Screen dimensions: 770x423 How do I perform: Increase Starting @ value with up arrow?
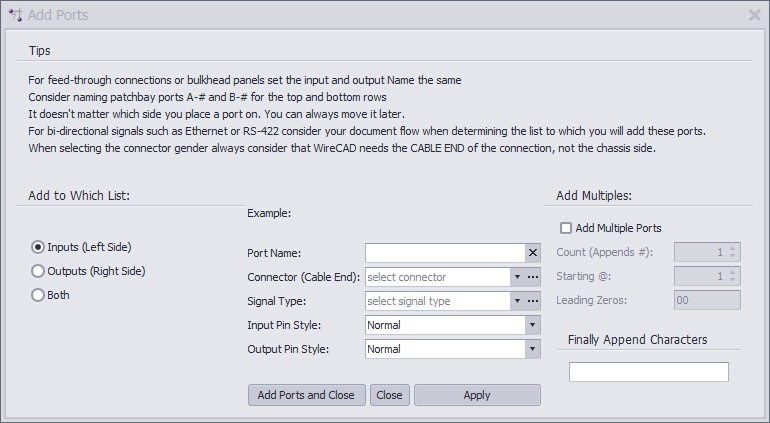tap(732, 272)
